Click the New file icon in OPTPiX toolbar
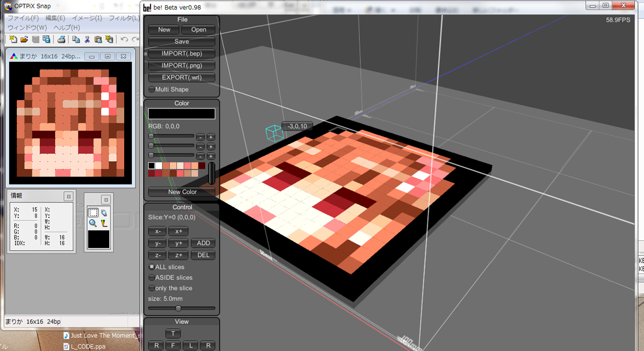The width and height of the screenshot is (644, 351). [x=13, y=40]
